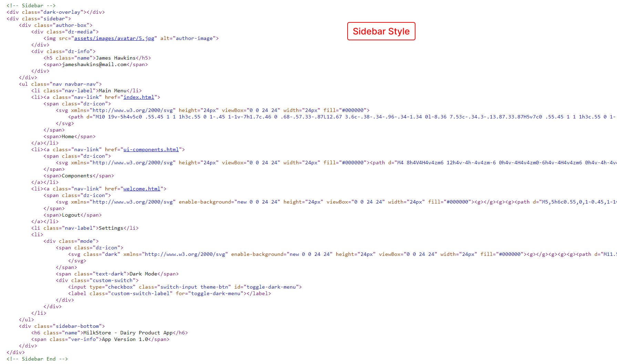The height and width of the screenshot is (364, 617).
Task: Click the dark-overlay class value
Action: (62, 12)
